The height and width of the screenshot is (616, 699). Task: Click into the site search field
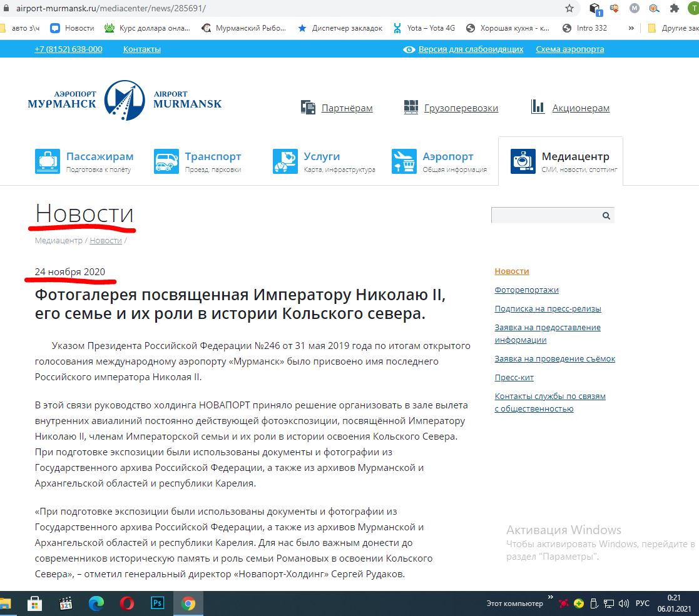click(545, 216)
